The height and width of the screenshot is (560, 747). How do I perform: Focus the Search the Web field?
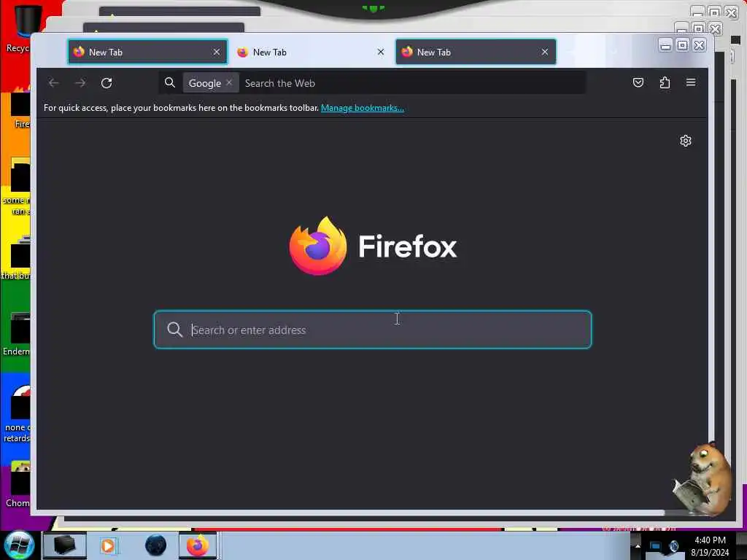click(412, 83)
